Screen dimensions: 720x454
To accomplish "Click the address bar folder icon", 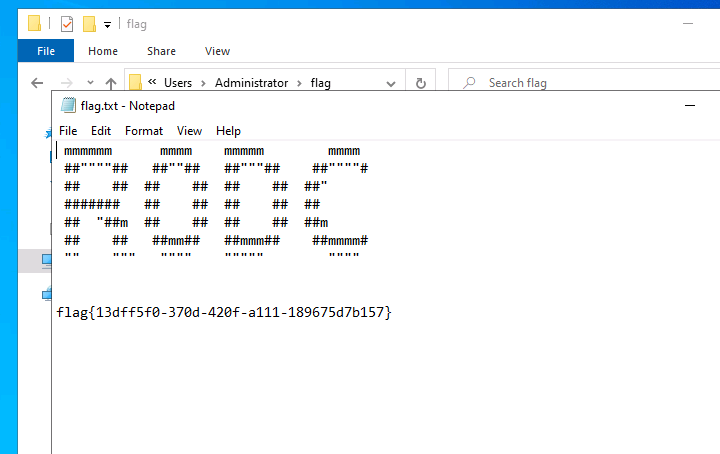I will coord(135,83).
